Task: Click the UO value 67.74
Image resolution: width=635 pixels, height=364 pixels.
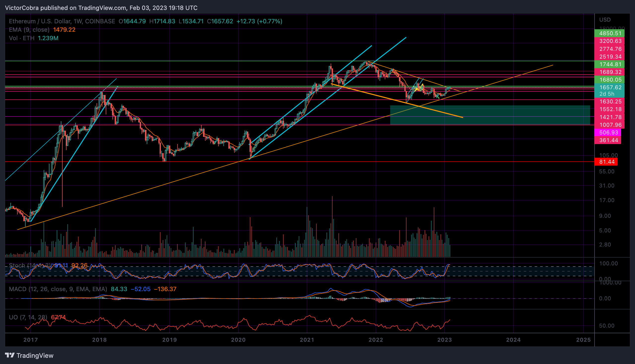Action: click(x=58, y=317)
